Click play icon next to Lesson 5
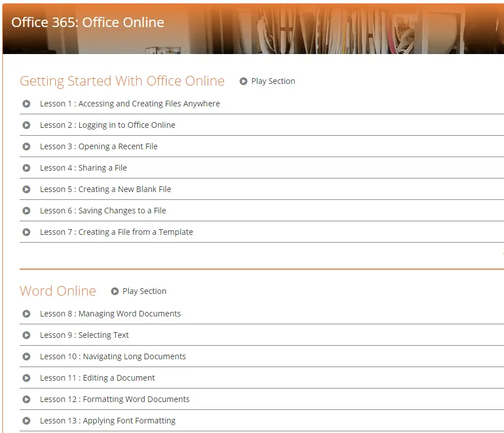Viewport: 504px width, 433px height. (26, 190)
